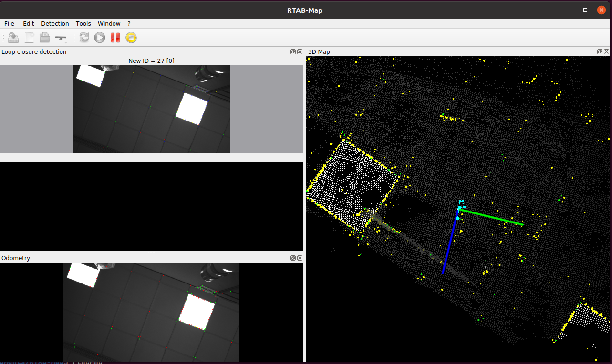Viewport: 612px width, 364px height.
Task: Undock the 3D Map panel
Action: [600, 52]
